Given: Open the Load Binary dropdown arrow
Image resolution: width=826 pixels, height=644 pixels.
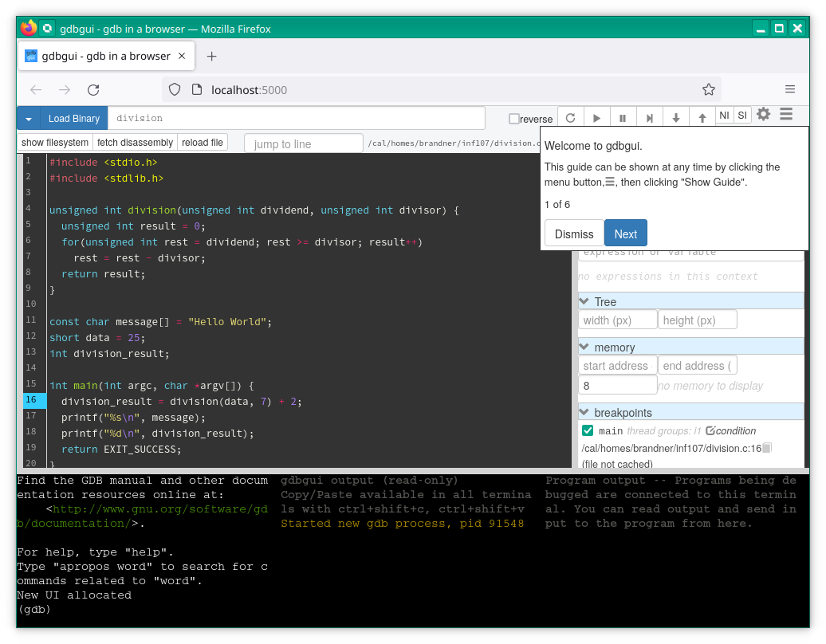Looking at the screenshot, I should (29, 119).
